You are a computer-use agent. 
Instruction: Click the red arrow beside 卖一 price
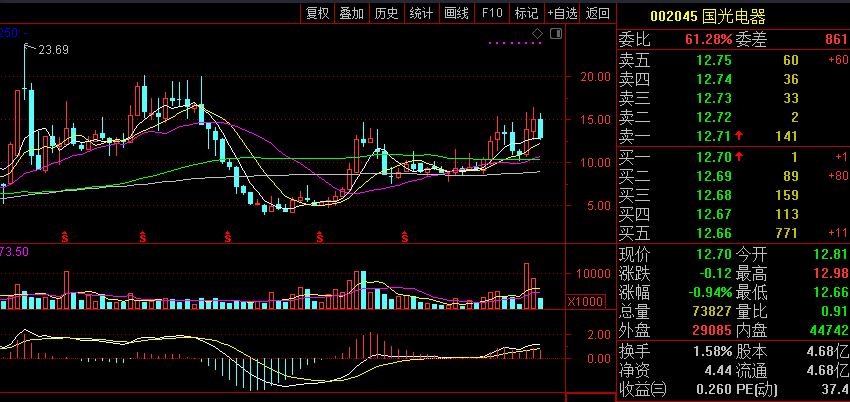(x=739, y=136)
